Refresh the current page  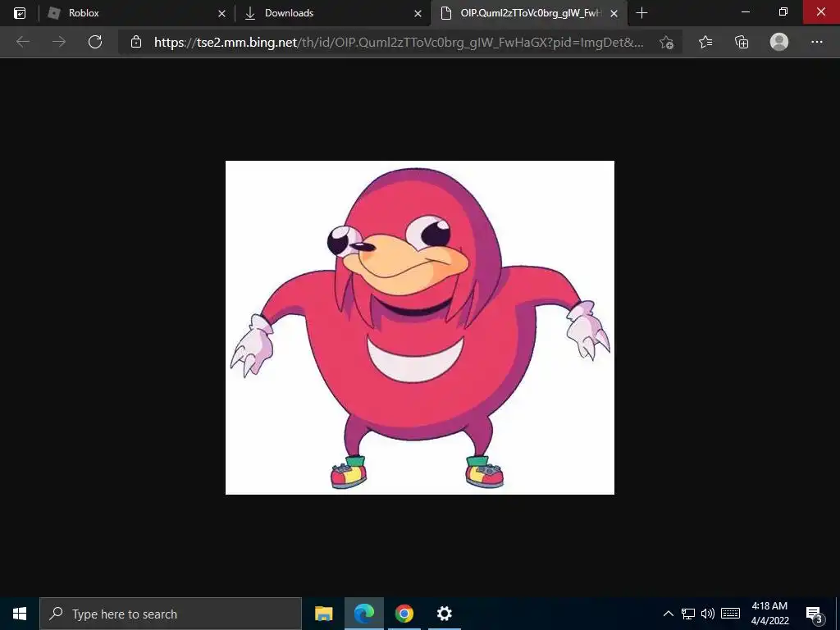[x=95, y=42]
